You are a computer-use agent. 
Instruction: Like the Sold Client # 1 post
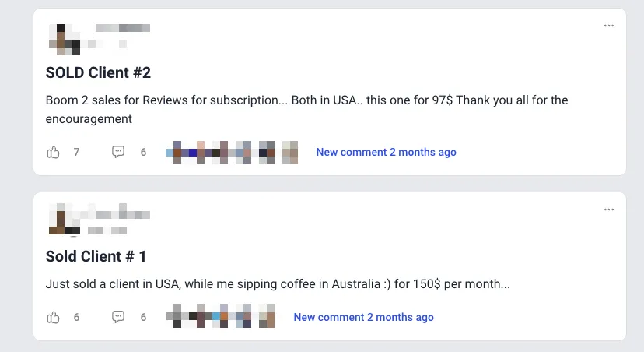pos(53,318)
